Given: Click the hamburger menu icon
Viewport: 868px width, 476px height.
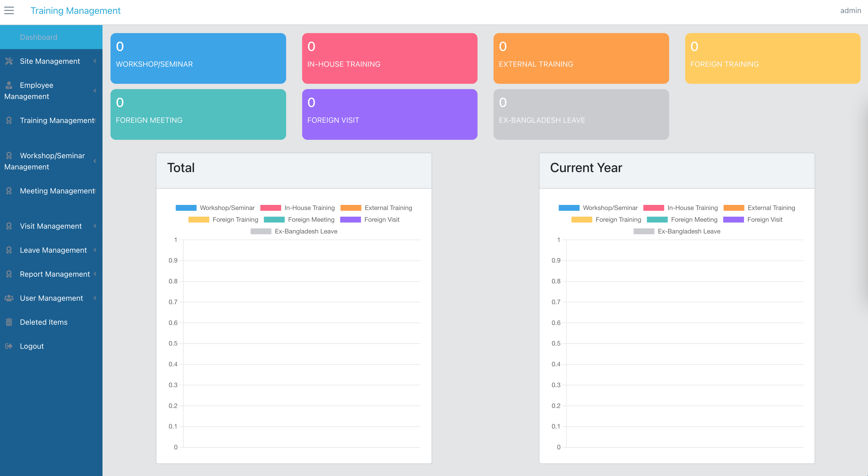Looking at the screenshot, I should click(9, 10).
